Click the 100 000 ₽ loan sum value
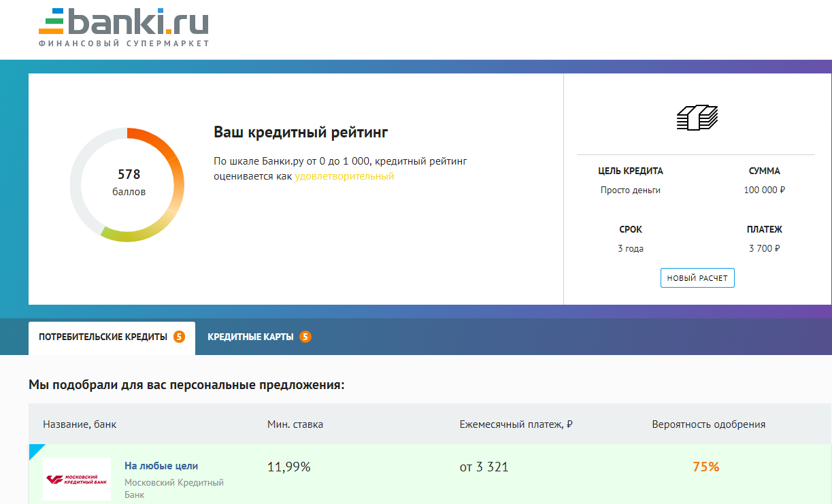 click(x=764, y=190)
